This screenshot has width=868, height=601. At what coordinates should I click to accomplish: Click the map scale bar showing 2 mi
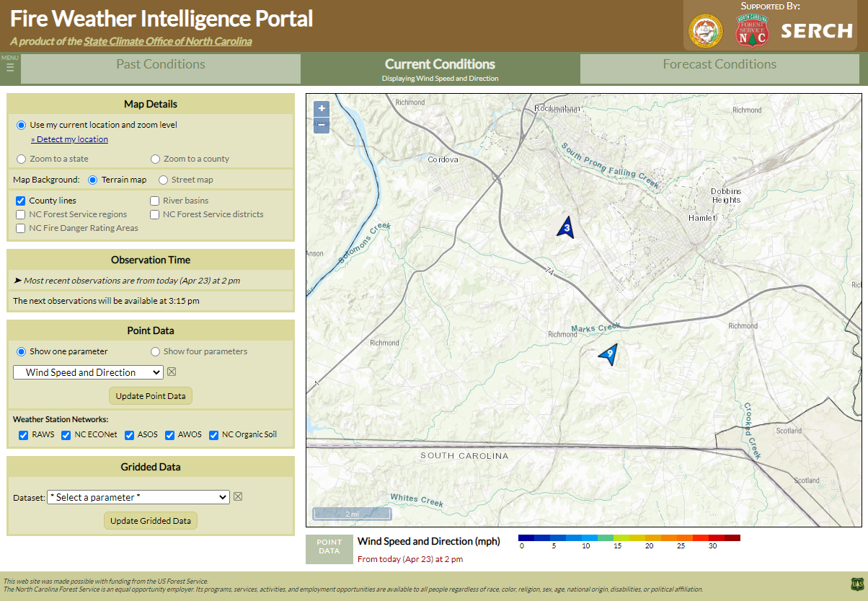(x=352, y=513)
